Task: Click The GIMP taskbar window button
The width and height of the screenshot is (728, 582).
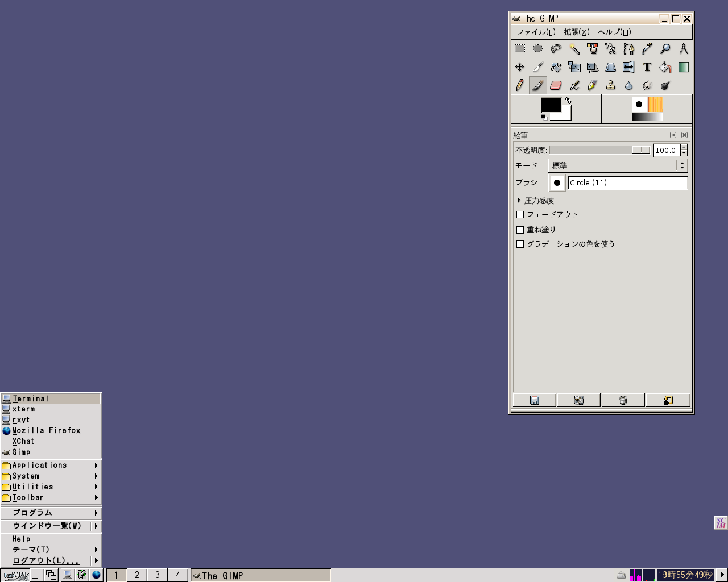Action: pos(260,575)
